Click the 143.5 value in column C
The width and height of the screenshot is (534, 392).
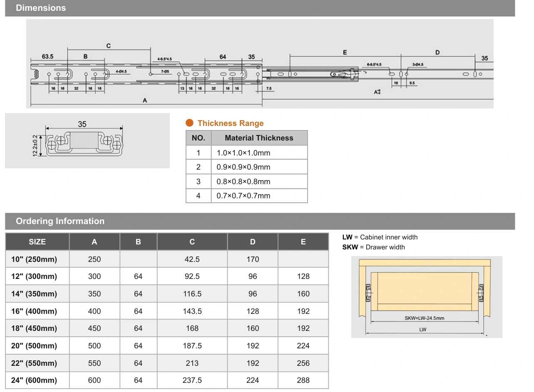click(x=192, y=311)
